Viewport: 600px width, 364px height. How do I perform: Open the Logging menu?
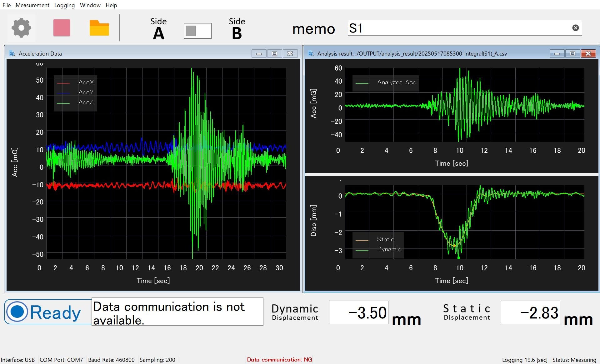64,5
